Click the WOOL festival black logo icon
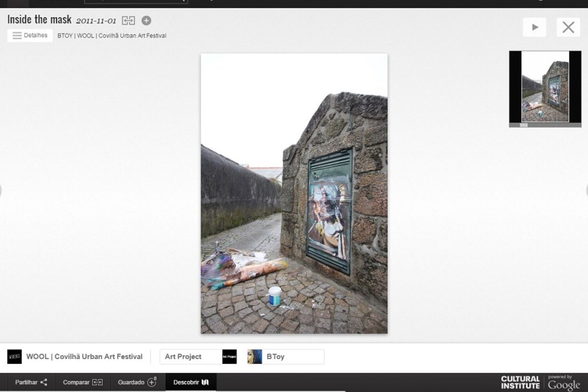This screenshot has width=588, height=392. coord(15,357)
